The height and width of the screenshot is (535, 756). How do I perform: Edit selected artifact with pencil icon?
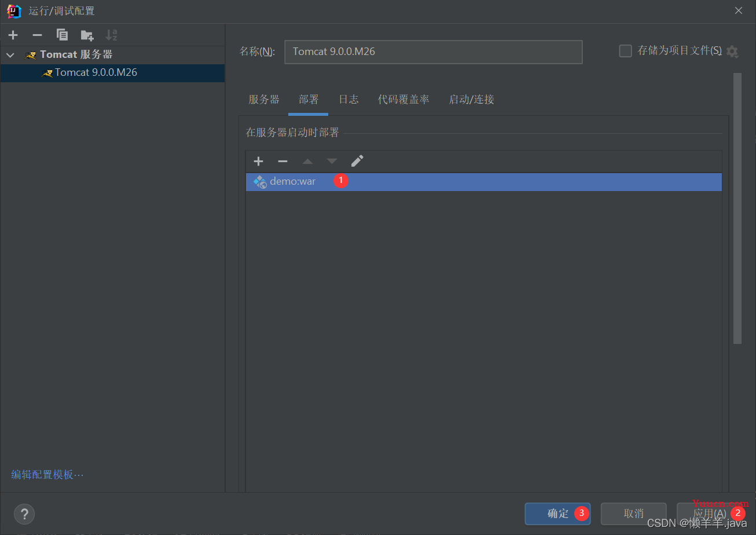pos(357,161)
